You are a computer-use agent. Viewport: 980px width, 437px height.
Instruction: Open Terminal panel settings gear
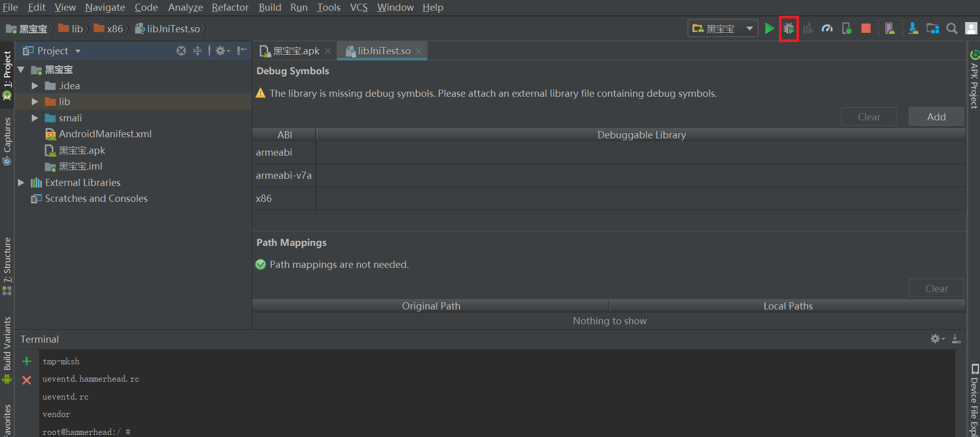click(x=937, y=339)
